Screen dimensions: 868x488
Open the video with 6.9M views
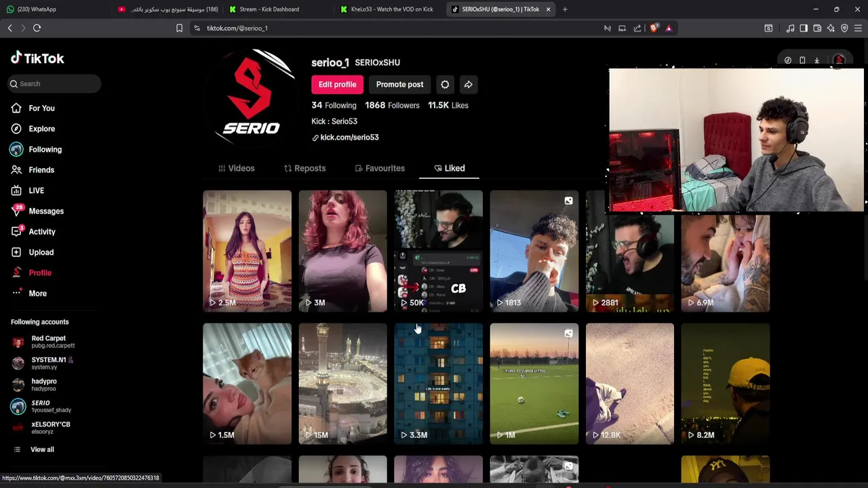coord(726,263)
